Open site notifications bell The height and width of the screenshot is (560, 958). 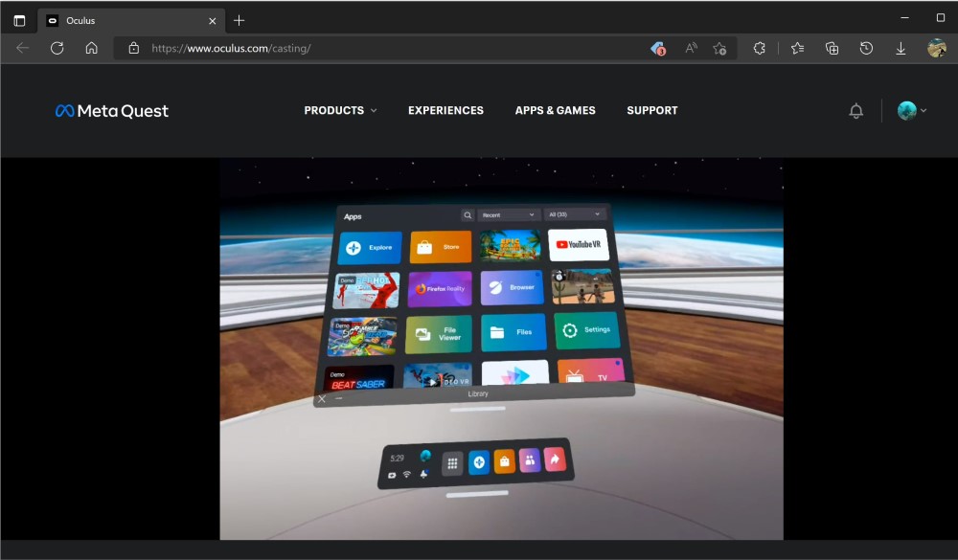point(855,110)
